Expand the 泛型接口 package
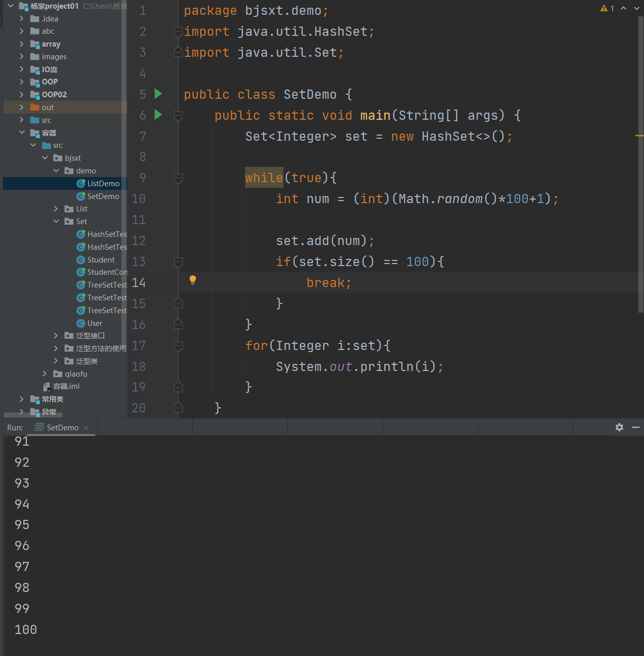This screenshot has height=656, width=644. pos(56,335)
